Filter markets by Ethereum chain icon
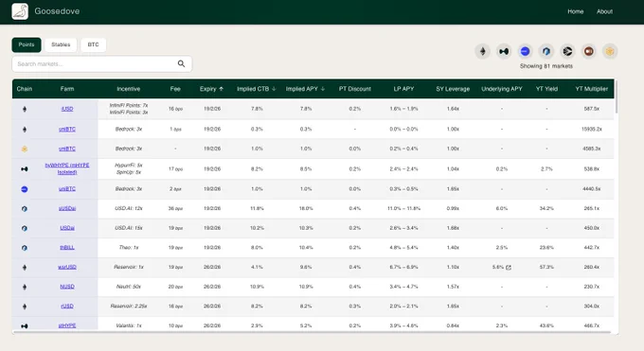Image resolution: width=644 pixels, height=351 pixels. click(483, 51)
